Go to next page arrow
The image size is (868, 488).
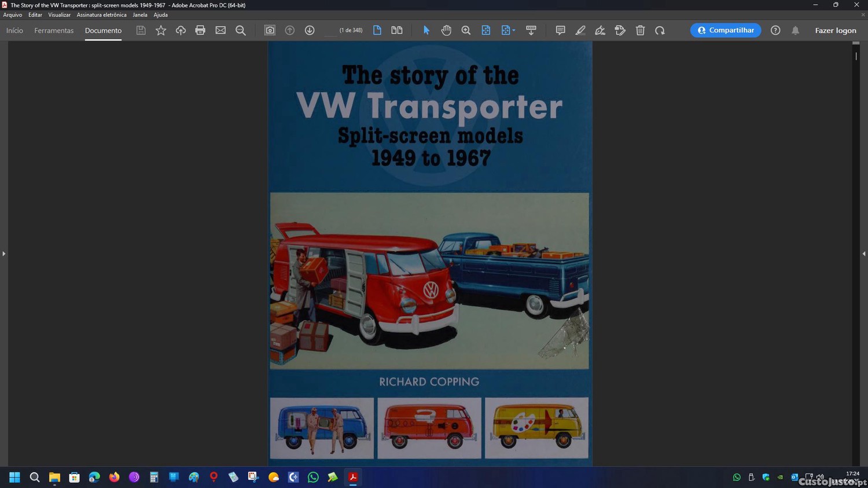pos(310,30)
